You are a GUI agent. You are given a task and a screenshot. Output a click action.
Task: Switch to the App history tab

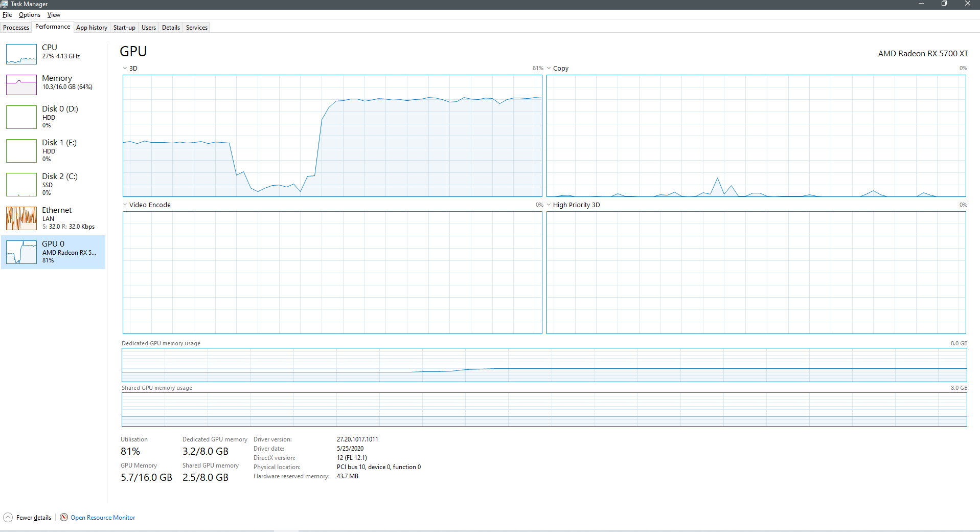(92, 28)
